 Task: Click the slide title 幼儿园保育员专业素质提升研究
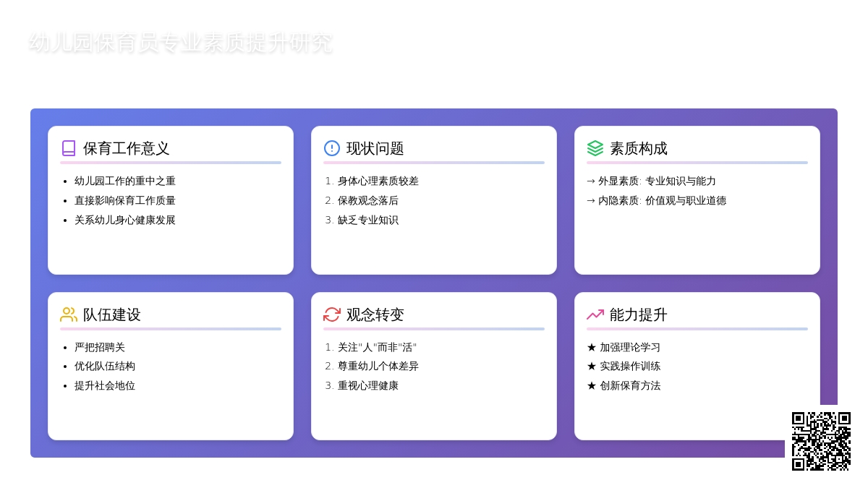[x=181, y=43]
